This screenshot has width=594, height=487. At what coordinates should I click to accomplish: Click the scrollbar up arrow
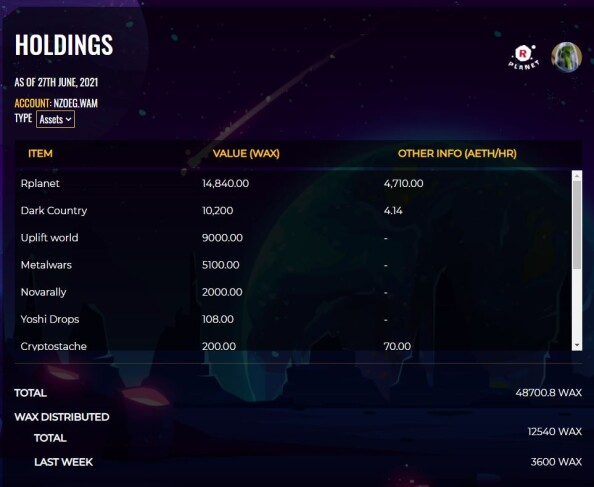(577, 176)
